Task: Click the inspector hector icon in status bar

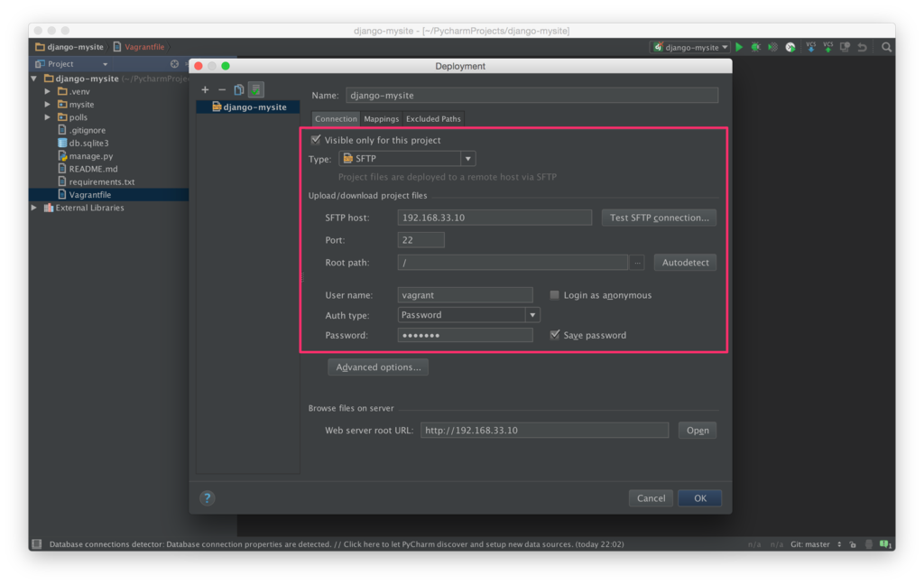Action: click(x=869, y=543)
